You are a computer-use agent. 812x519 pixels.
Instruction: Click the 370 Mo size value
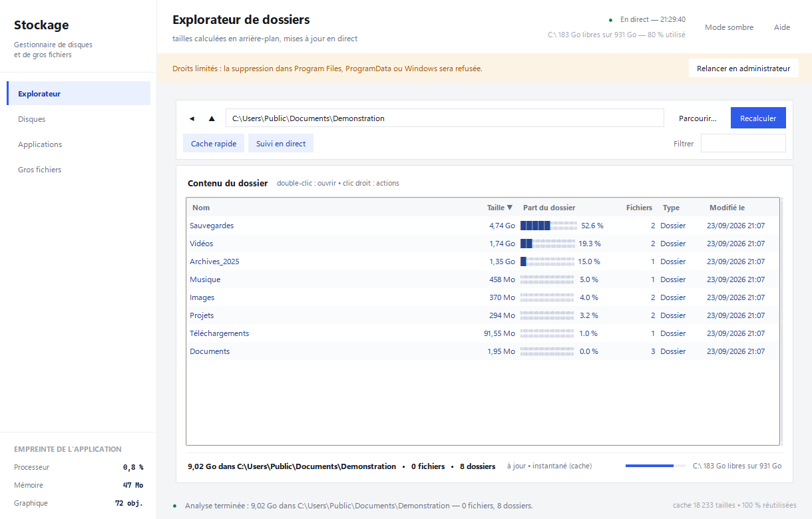[503, 297]
